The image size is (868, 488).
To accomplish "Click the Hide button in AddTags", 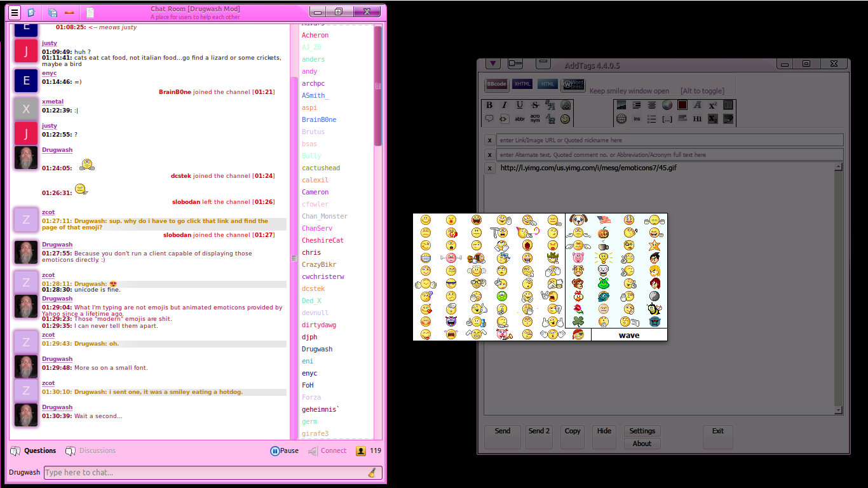I will 604,437.
